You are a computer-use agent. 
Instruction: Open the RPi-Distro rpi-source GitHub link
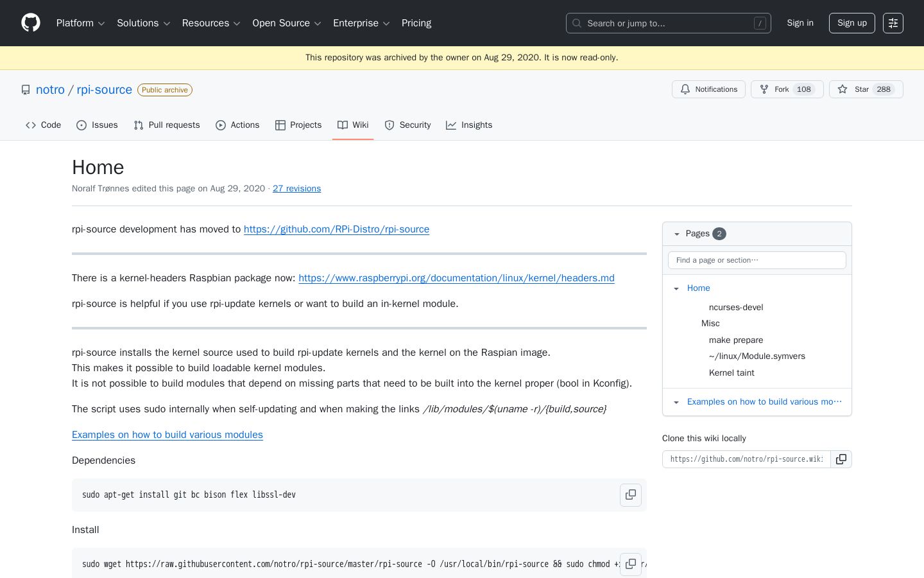(336, 229)
